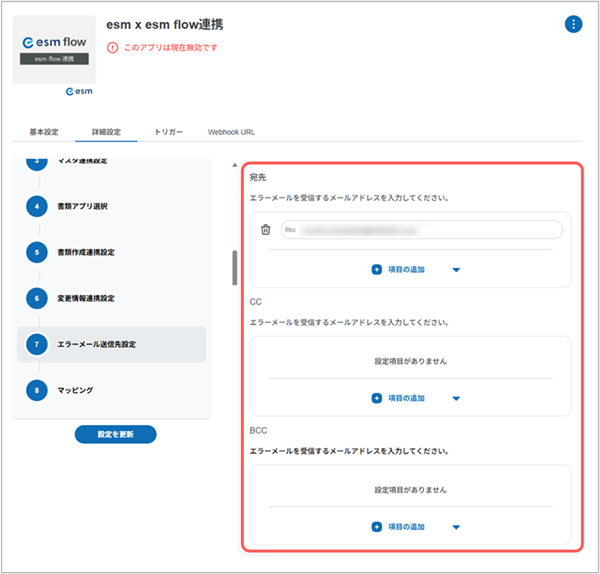Expand the CC add-item dropdown arrow
The height and width of the screenshot is (574, 600).
(456, 398)
